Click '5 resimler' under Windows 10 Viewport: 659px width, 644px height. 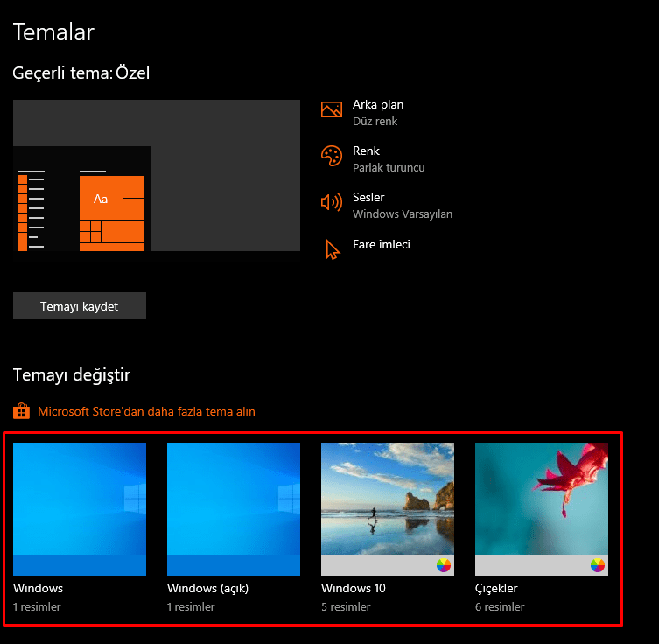(x=346, y=606)
